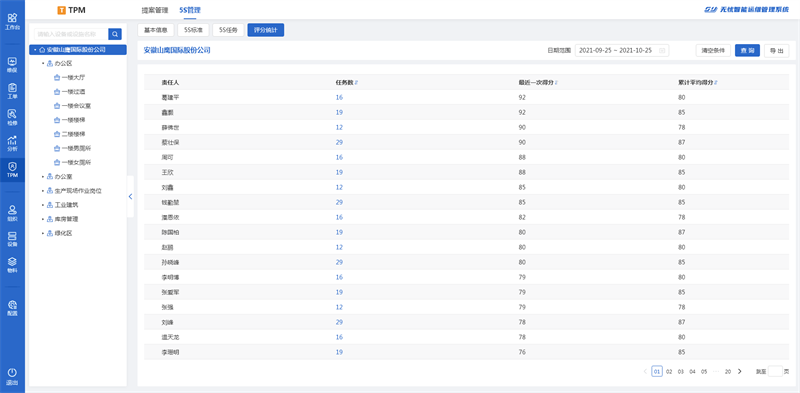Screen dimensions: 800x393
Task: Open the 设备 equipment sidebar icon
Action: pos(12,236)
